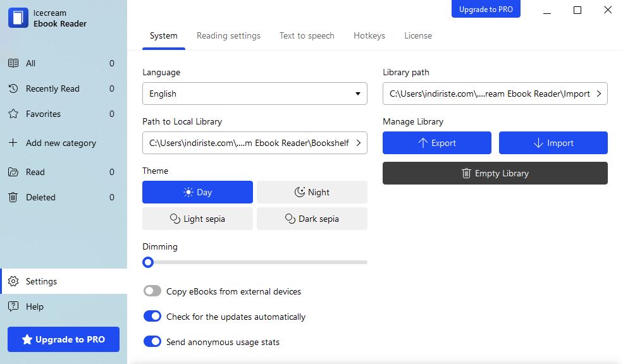Switch to the Night theme

(x=312, y=192)
